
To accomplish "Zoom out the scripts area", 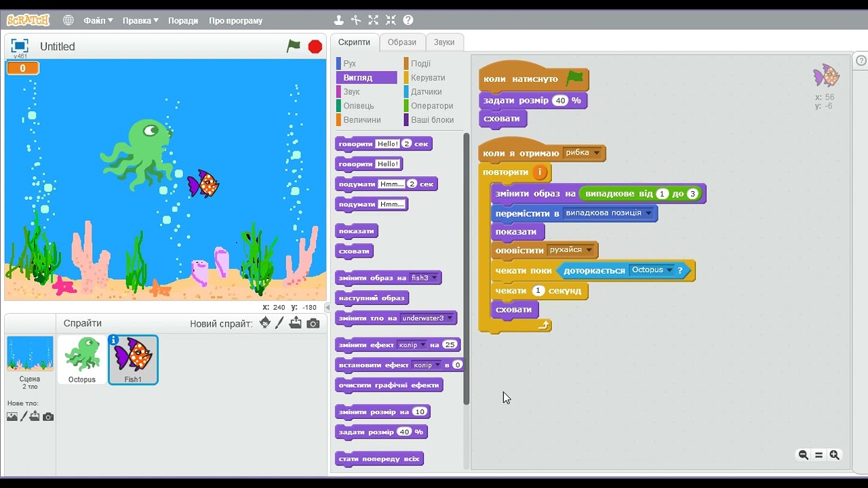I will pyautogui.click(x=804, y=455).
